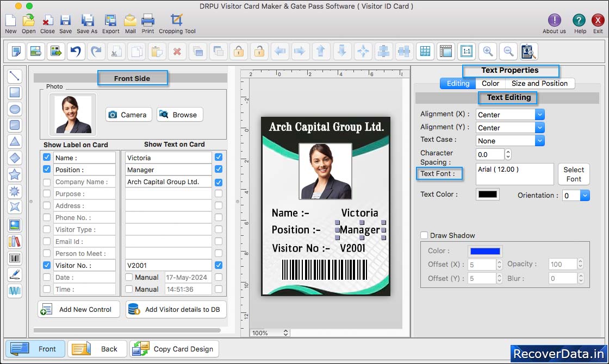Click the Unlock open padlock icon
This screenshot has width=609, height=364.
259,51
